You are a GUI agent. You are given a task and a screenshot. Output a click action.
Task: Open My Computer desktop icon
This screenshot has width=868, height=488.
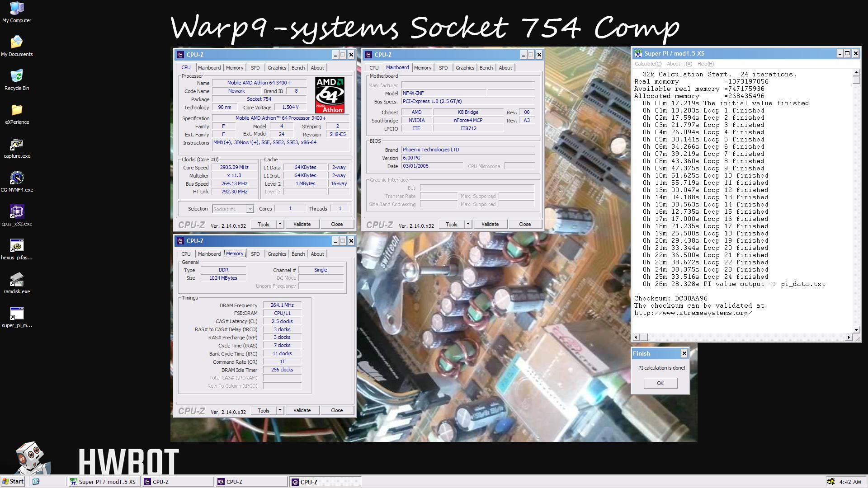coord(17,12)
